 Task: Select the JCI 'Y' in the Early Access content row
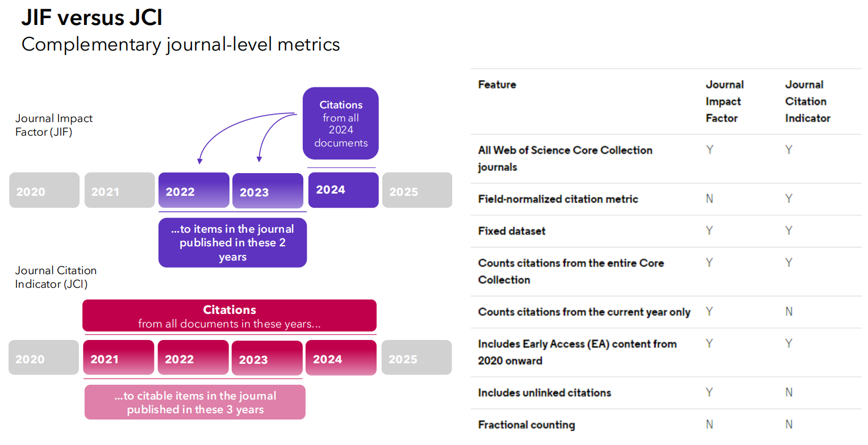[x=789, y=343]
